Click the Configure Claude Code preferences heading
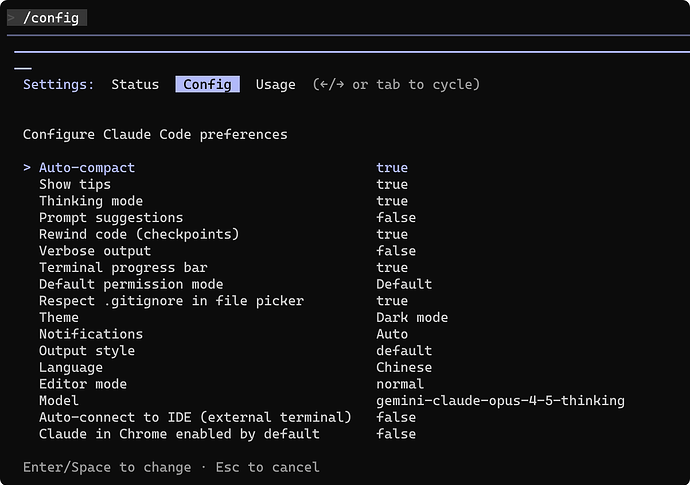Screen dimensions: 690x485 tap(155, 134)
